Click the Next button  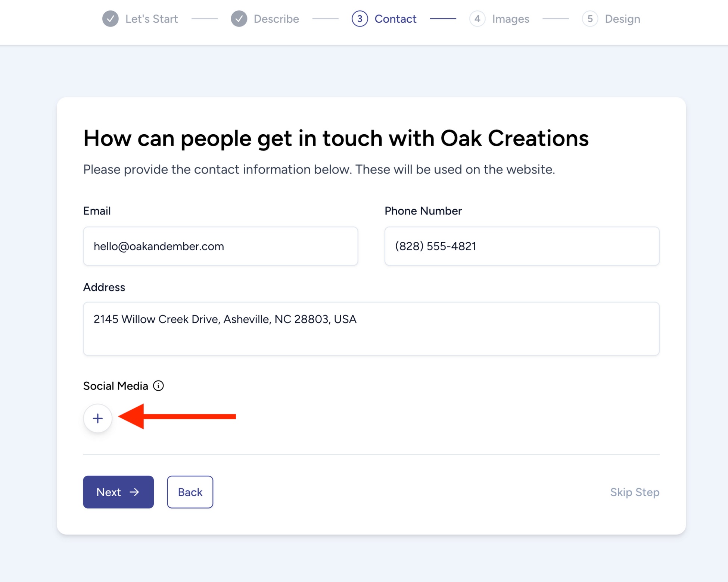(118, 492)
